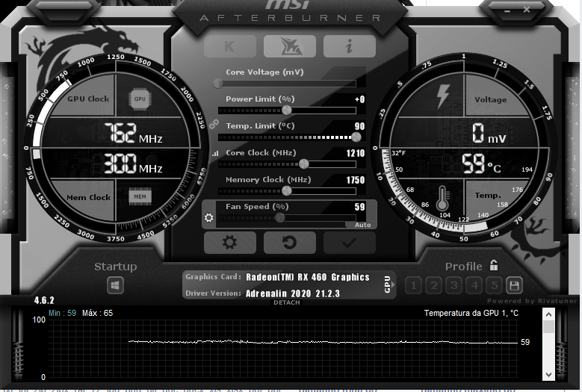Reset settings with the circular arrow button
The height and width of the screenshot is (392, 582).
coord(290,243)
